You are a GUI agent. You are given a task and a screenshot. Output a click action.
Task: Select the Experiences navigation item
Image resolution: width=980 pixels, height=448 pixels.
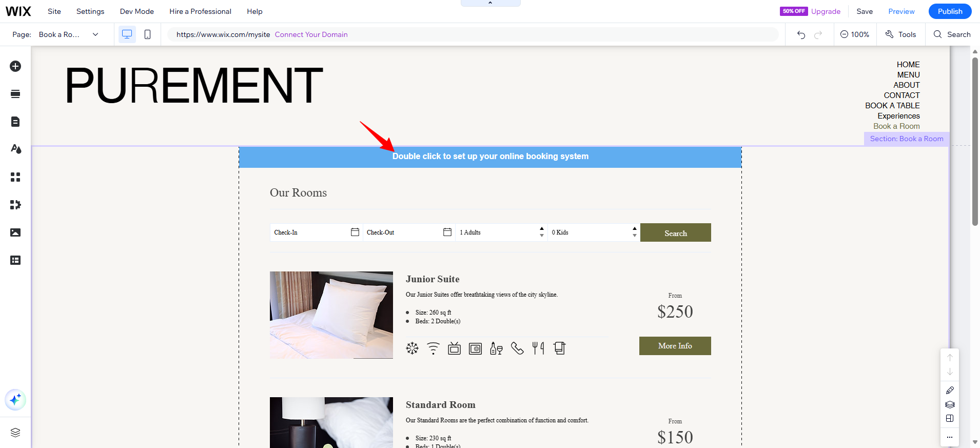[898, 116]
